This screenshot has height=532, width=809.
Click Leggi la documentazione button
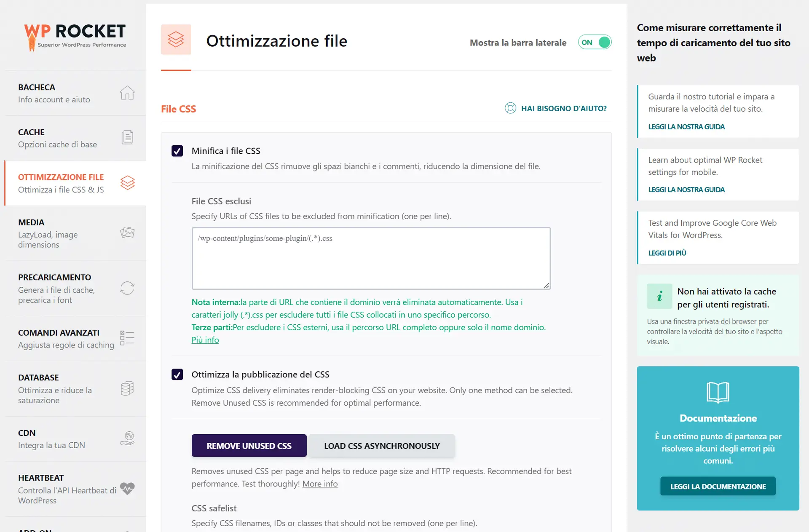718,486
